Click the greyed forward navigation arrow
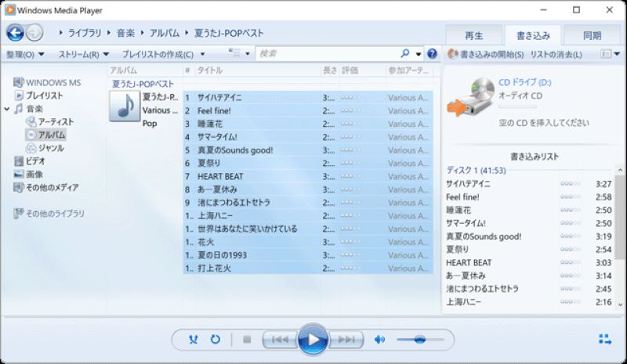The image size is (627, 364). point(34,33)
